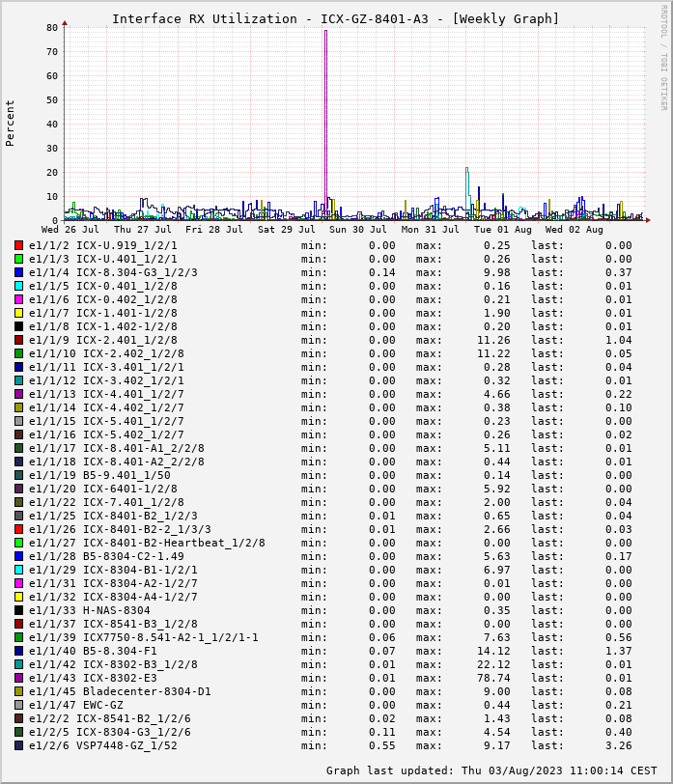Click the Percent y-axis label
Image resolution: width=673 pixels, height=784 pixels.
11,123
